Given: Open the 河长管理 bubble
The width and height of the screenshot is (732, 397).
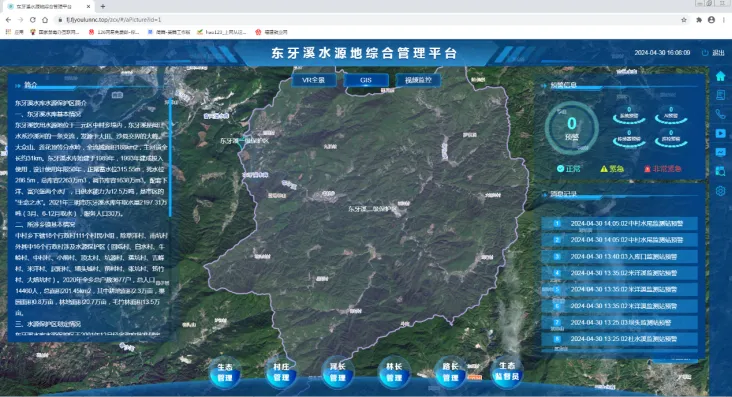Looking at the screenshot, I should click(x=338, y=373).
